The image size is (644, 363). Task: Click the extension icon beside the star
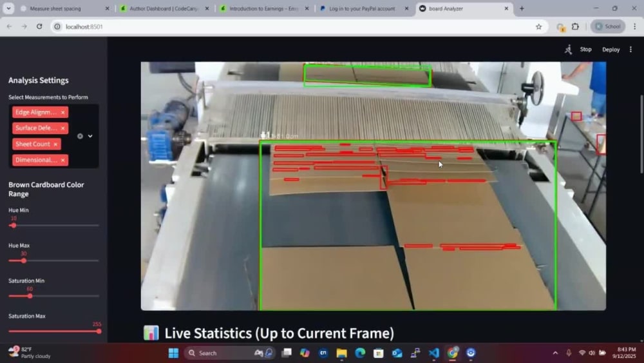(561, 26)
